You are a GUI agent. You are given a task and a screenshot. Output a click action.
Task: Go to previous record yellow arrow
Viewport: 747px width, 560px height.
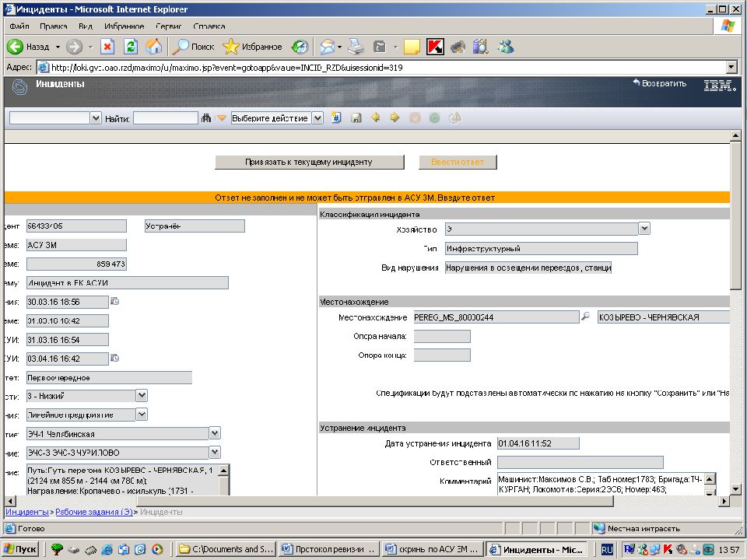click(x=375, y=117)
